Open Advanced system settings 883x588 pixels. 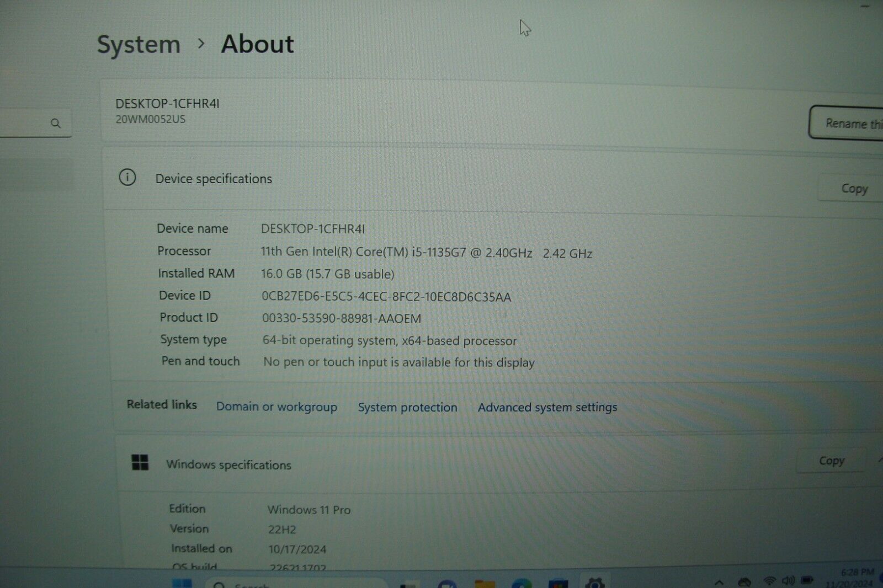pos(547,408)
